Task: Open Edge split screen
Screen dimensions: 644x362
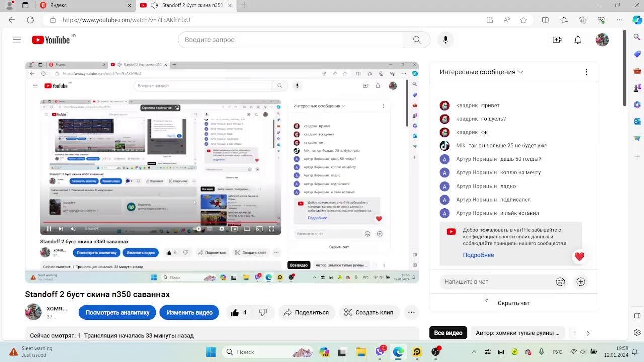Action: pyautogui.click(x=545, y=20)
